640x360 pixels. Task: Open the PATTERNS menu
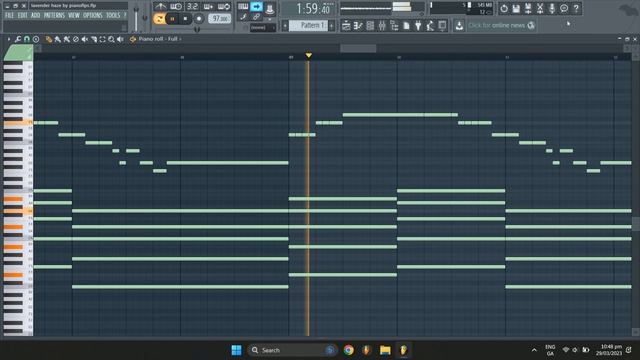pos(54,16)
